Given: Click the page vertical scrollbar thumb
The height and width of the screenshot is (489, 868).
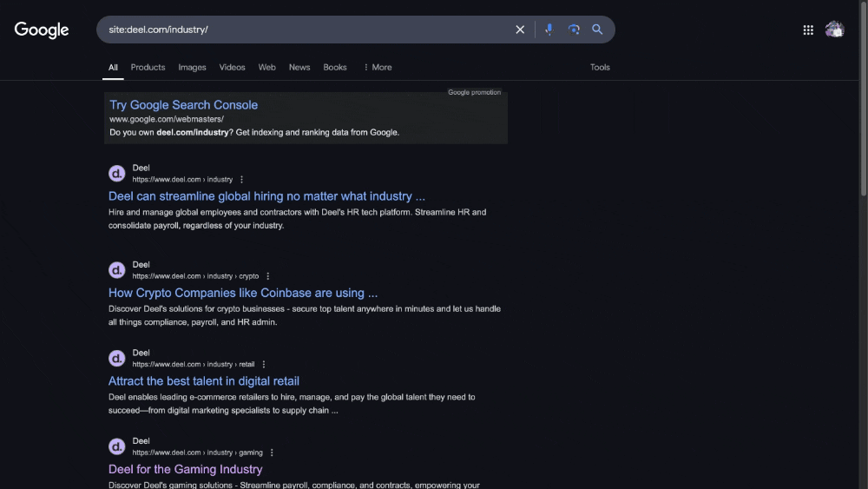Looking at the screenshot, I should (863, 97).
